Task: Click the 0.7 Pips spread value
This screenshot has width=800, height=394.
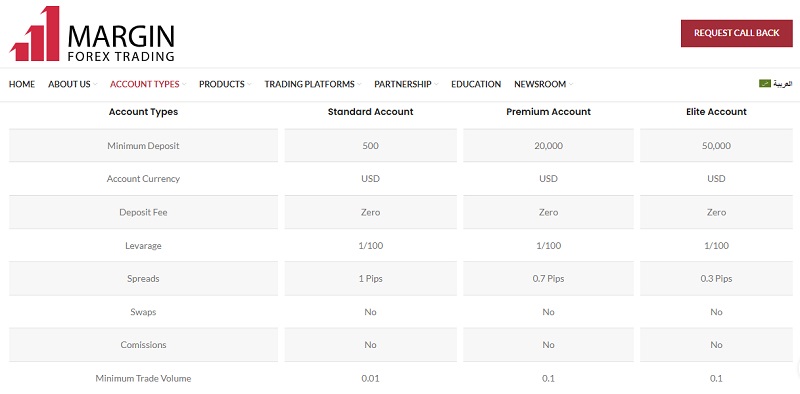Action: (548, 279)
